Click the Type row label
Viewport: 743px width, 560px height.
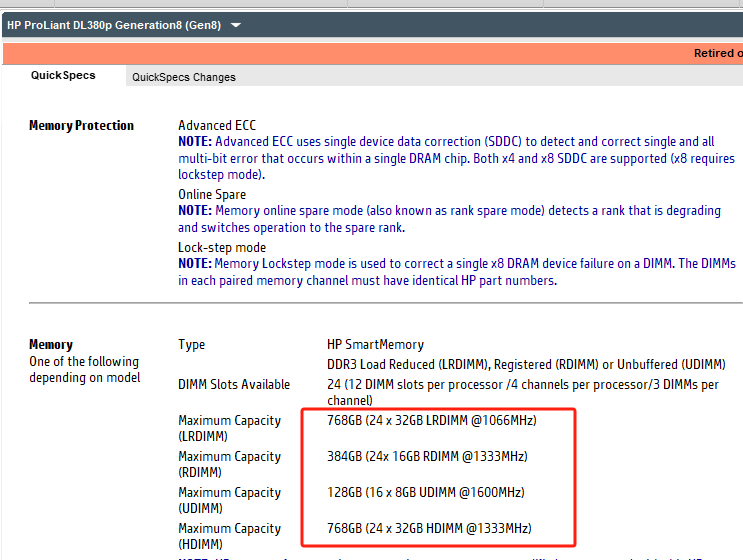[x=191, y=344]
